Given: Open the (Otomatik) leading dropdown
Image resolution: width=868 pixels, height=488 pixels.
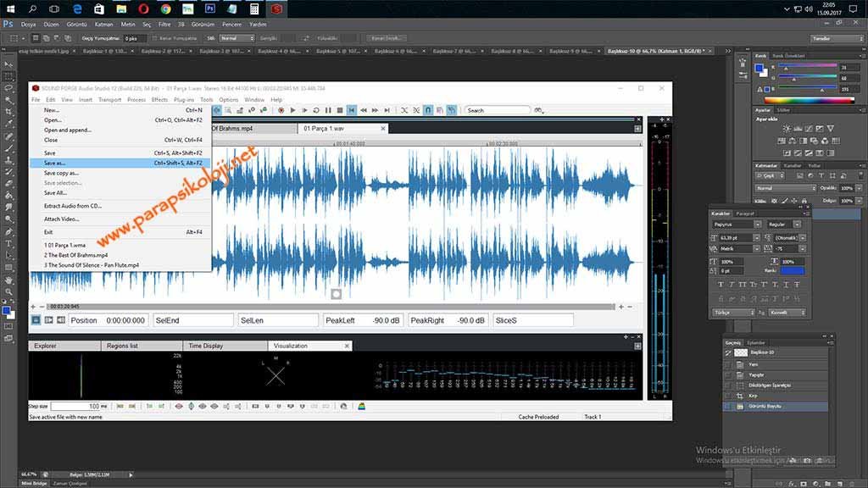Looking at the screenshot, I should pyautogui.click(x=802, y=238).
